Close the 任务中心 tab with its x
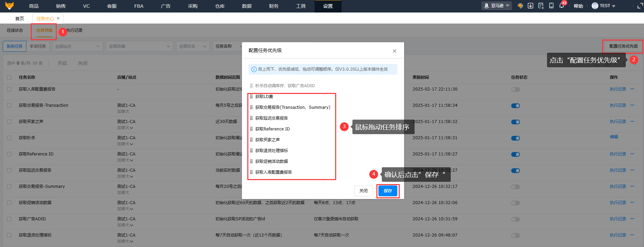This screenshot has height=247, width=644. [x=58, y=19]
